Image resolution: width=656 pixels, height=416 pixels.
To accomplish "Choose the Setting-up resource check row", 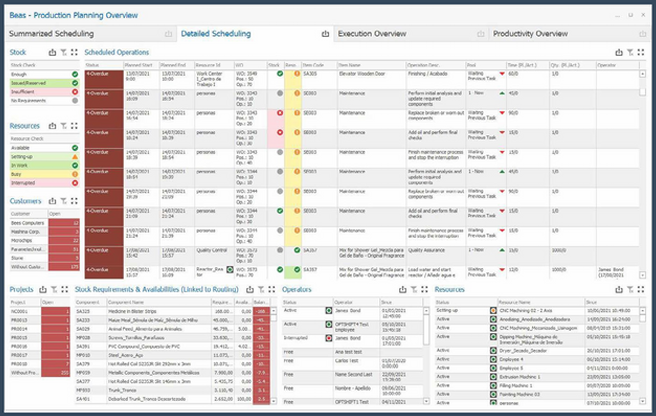I will (35, 157).
